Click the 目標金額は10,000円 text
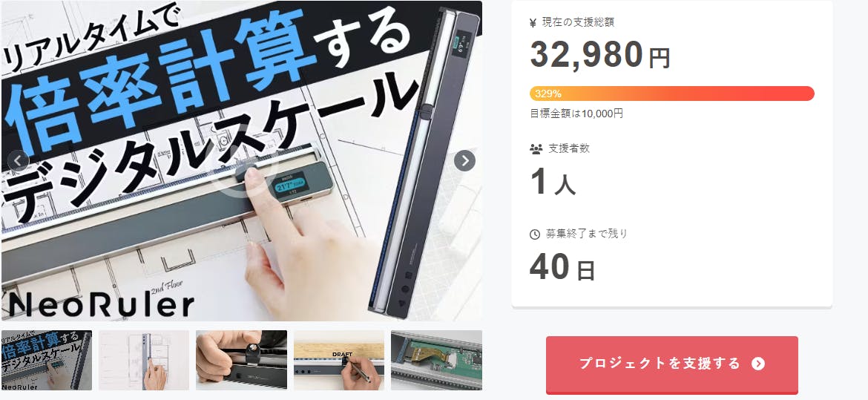This screenshot has width=868, height=400. coord(576,114)
